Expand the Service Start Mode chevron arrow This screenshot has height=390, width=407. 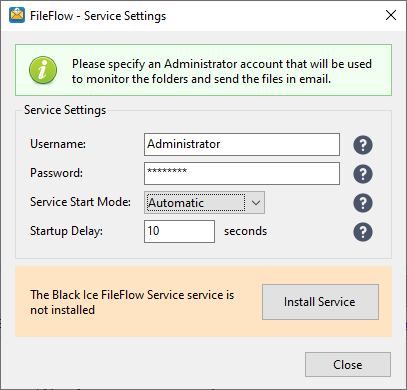pyautogui.click(x=256, y=202)
